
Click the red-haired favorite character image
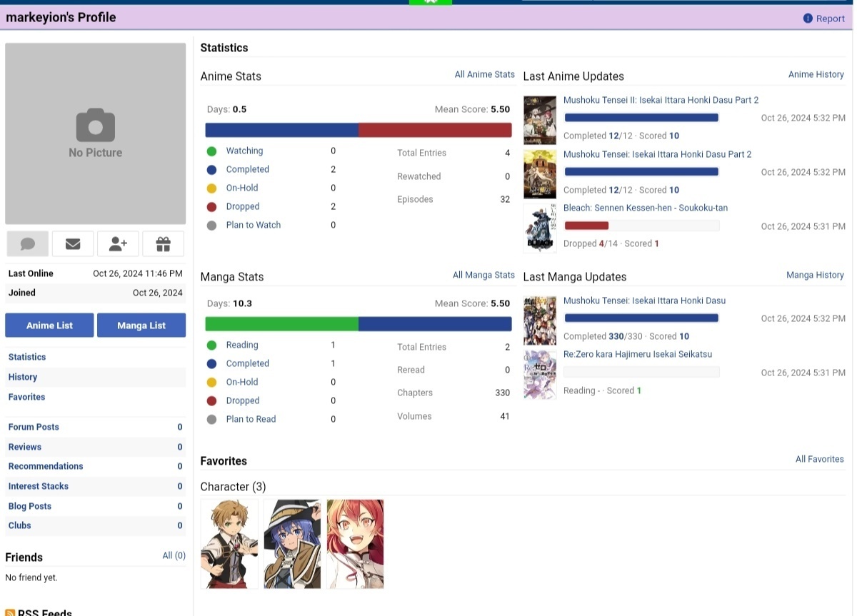tap(355, 544)
